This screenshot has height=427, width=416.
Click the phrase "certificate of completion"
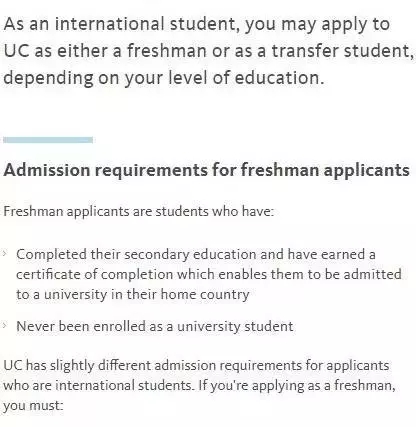(x=95, y=275)
